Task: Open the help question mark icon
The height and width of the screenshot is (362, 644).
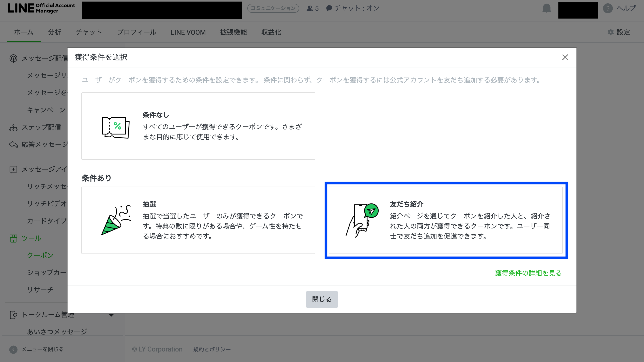Action: click(x=608, y=9)
